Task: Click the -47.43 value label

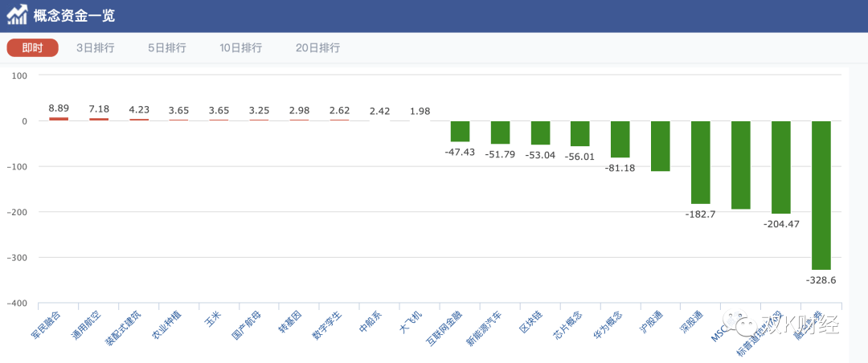Action: pyautogui.click(x=460, y=152)
